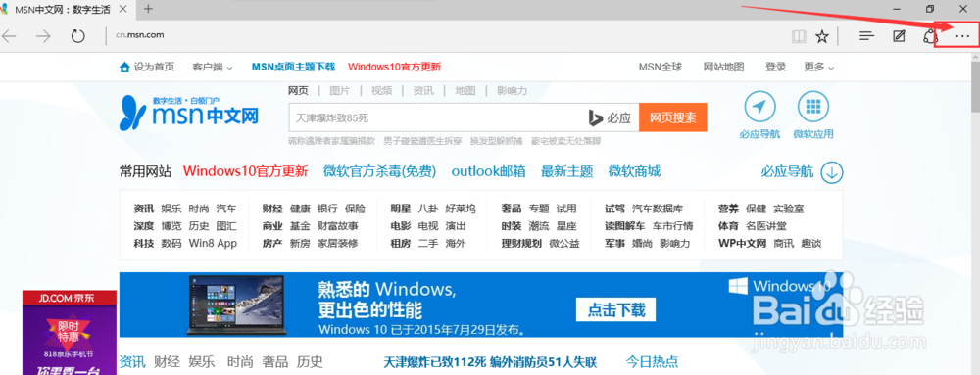
Task: Open 最新主题 link
Action: coord(566,171)
